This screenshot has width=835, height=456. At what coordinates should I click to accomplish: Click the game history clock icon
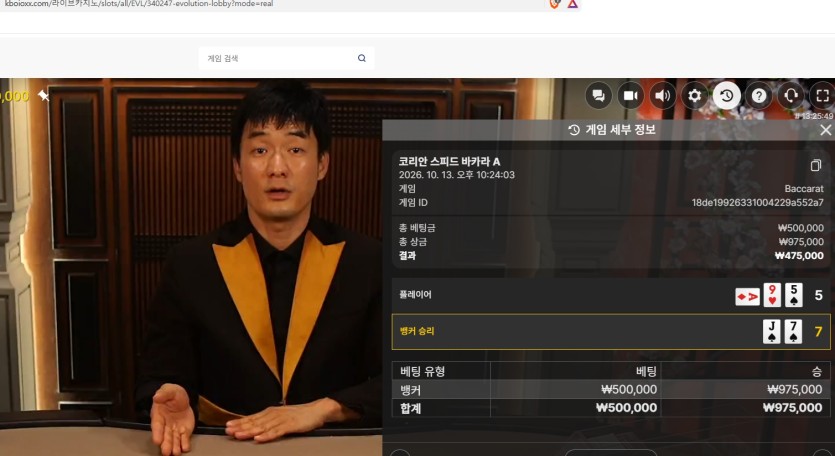coord(727,96)
